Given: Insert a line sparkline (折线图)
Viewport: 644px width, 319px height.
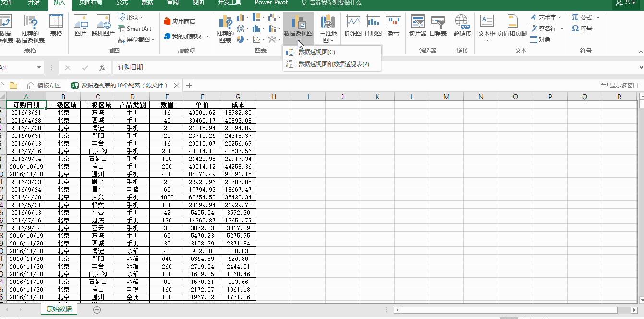Looking at the screenshot, I should (x=353, y=25).
